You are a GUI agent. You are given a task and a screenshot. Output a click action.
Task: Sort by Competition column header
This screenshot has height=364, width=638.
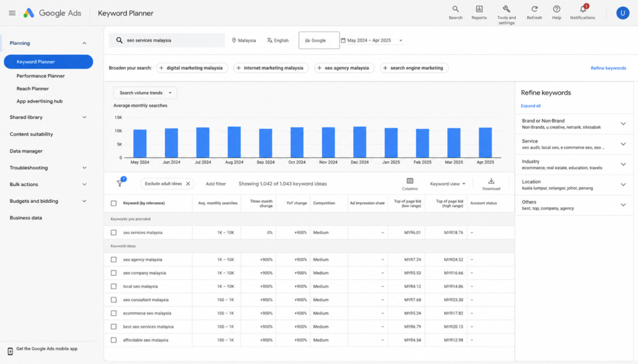pos(324,203)
